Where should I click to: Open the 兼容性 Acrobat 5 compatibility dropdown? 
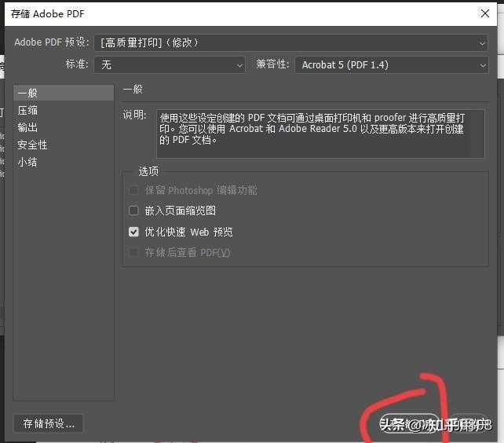pyautogui.click(x=392, y=65)
